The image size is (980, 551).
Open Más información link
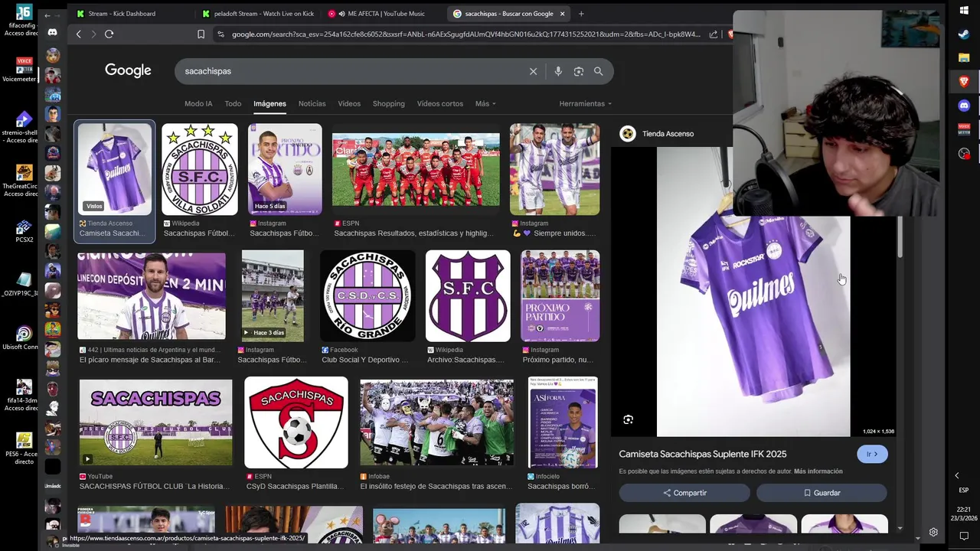click(x=818, y=471)
